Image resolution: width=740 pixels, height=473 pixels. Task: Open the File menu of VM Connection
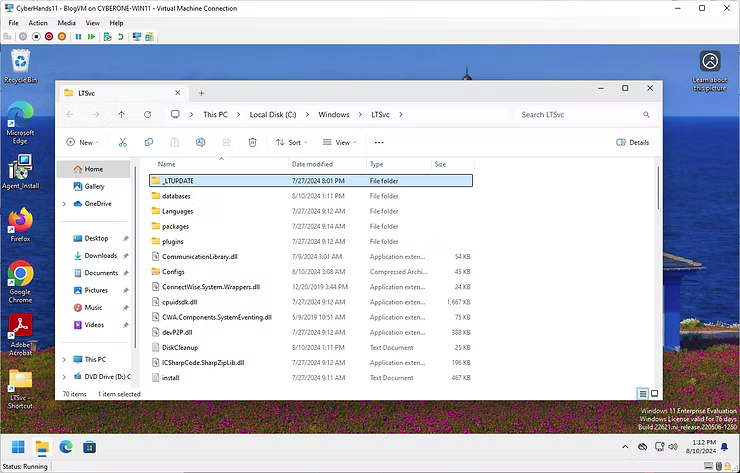[x=14, y=23]
